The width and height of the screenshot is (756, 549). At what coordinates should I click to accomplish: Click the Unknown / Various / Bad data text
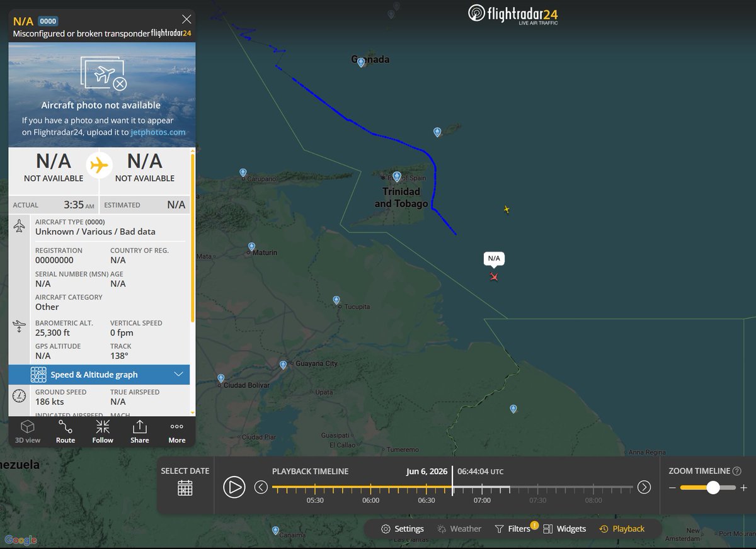[x=95, y=232]
